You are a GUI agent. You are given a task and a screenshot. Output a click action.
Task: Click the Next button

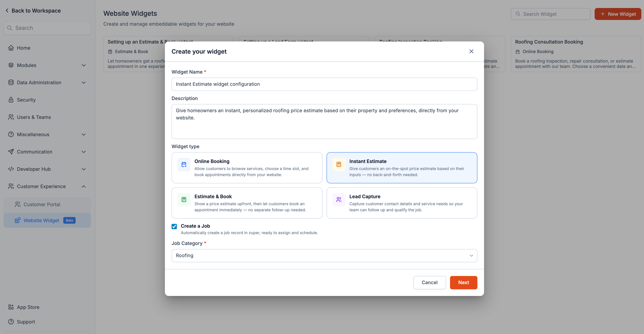pyautogui.click(x=464, y=282)
